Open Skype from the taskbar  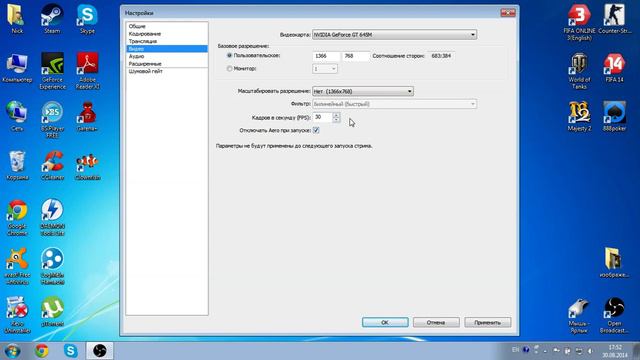70,351
